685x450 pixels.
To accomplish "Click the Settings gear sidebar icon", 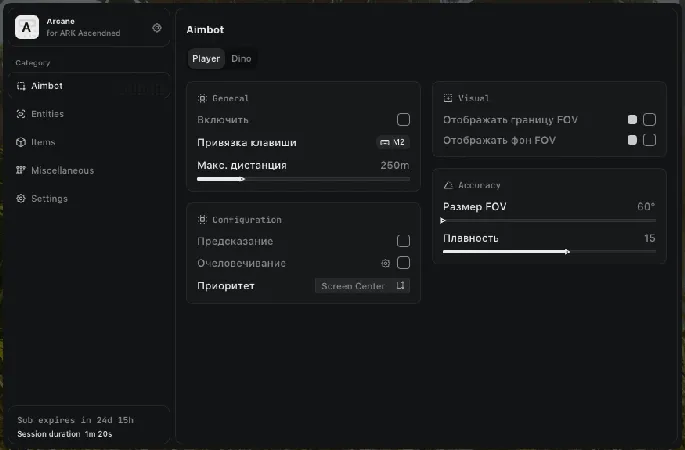I will point(21,198).
